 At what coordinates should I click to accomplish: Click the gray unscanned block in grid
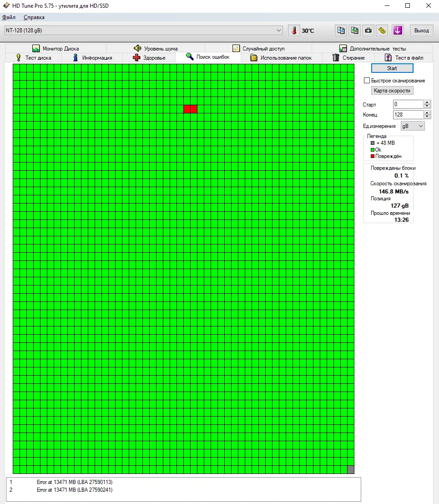[351, 469]
